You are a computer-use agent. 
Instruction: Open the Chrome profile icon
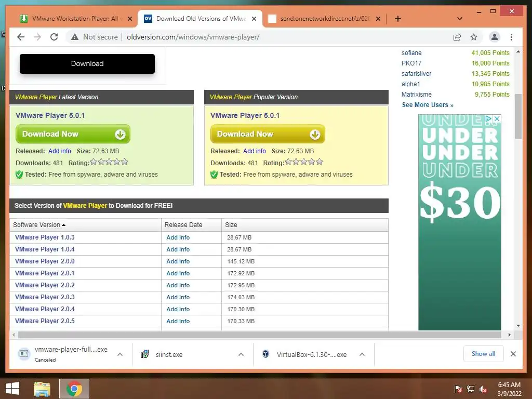495,37
